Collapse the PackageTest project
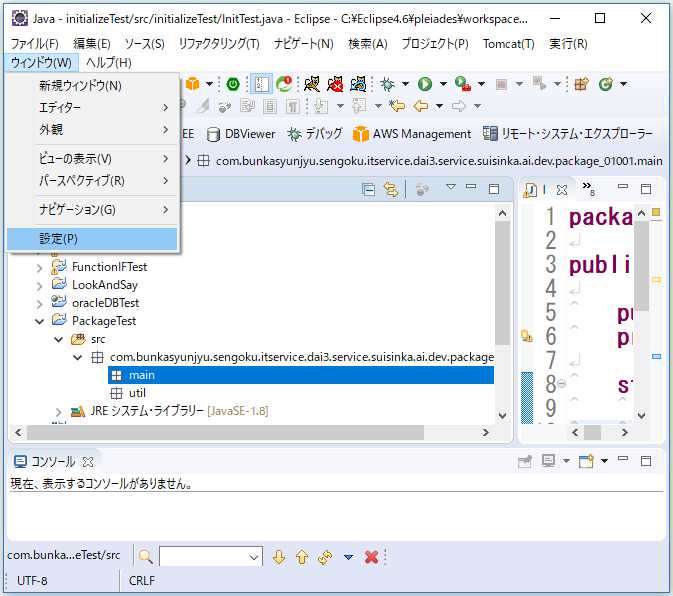This screenshot has height=596, width=673. tap(39, 321)
